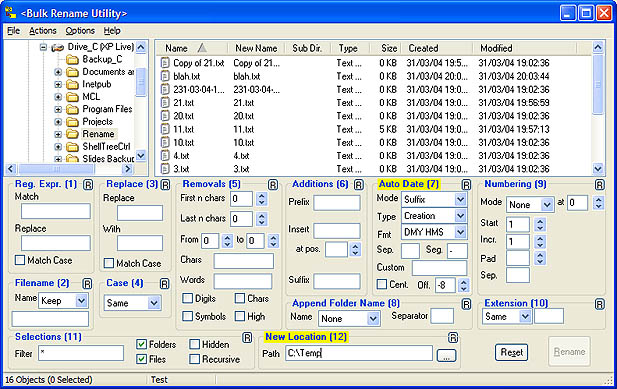Open the Options menu

point(80,31)
